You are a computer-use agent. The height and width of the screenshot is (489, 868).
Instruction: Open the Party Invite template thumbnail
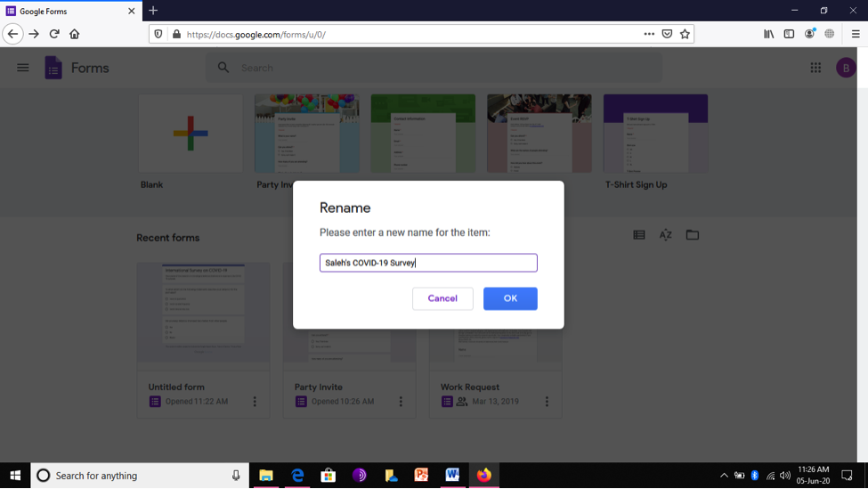pos(306,134)
